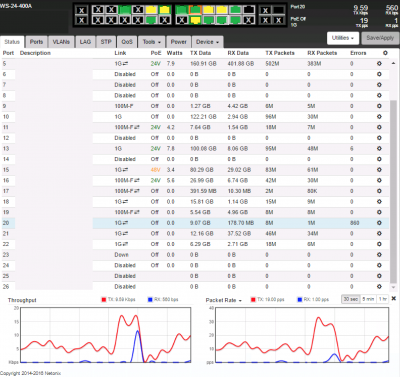Click gear icon on port 26 row
This screenshot has height=377, width=400.
379,286
